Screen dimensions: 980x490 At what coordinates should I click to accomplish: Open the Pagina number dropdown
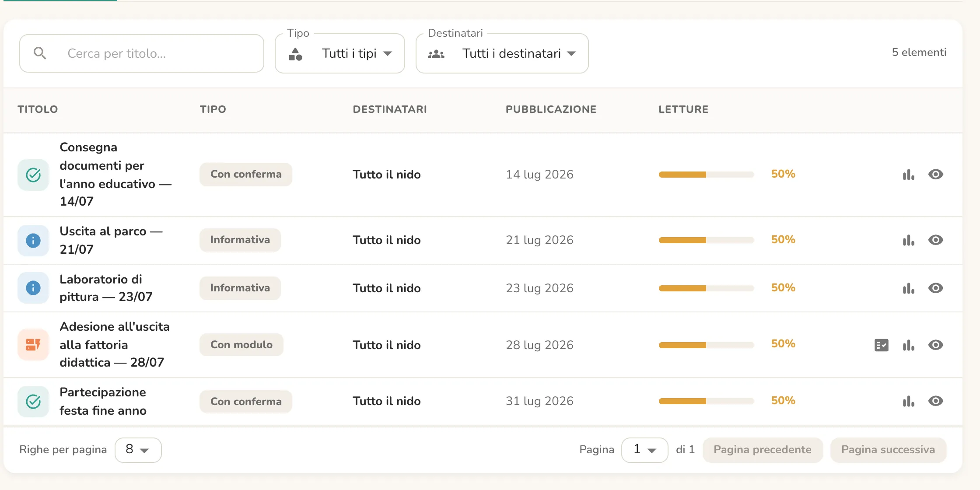coord(644,450)
